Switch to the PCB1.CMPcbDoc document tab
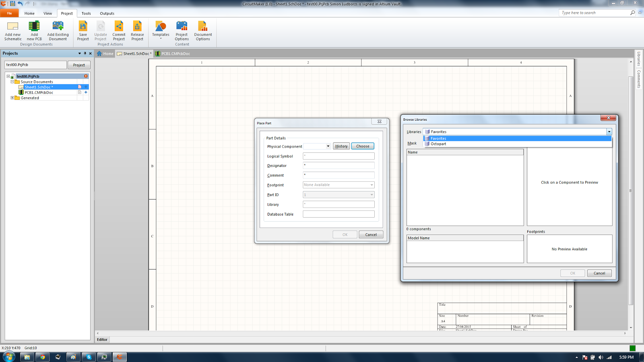Image resolution: width=644 pixels, height=362 pixels. 173,53
